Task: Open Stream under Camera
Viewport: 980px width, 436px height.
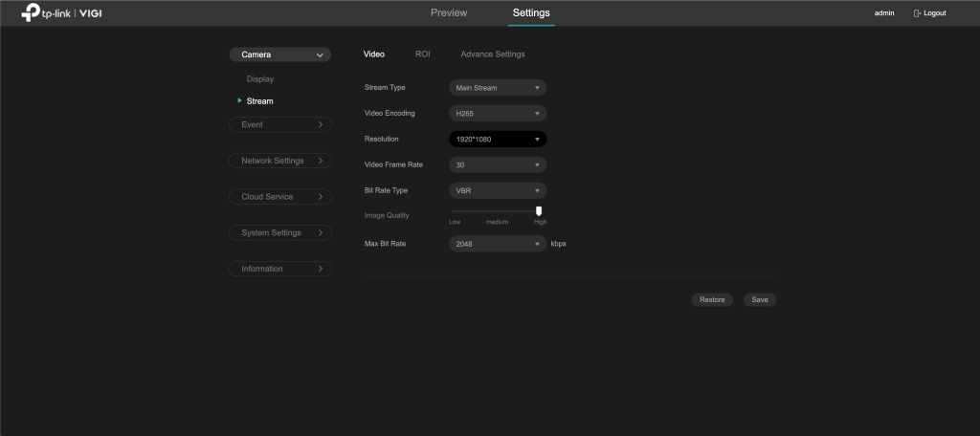Action: [x=259, y=101]
